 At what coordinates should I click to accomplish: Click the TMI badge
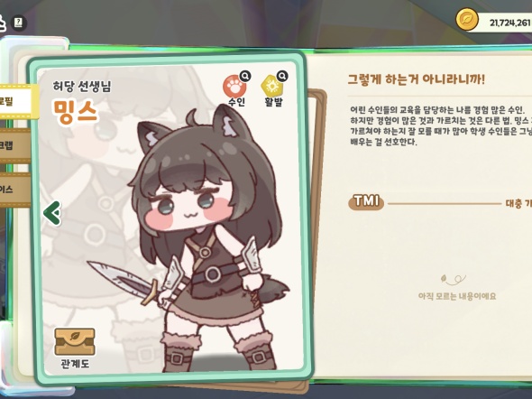[366, 202]
